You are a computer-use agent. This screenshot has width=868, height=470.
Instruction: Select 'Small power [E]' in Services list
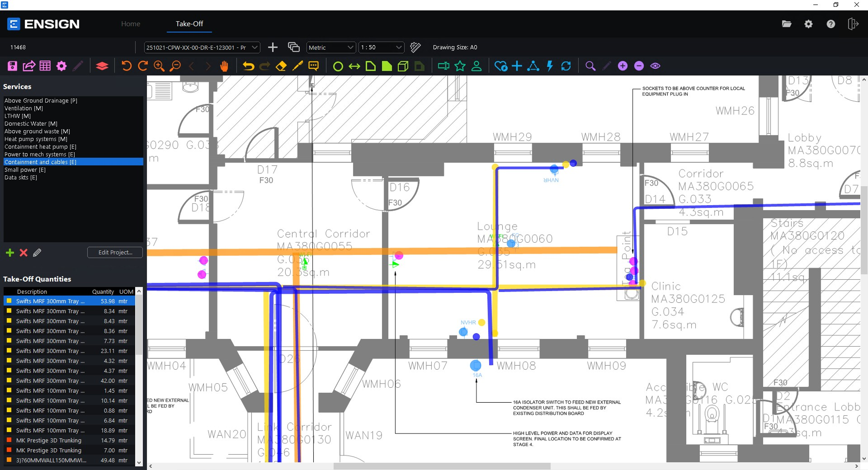click(x=25, y=170)
